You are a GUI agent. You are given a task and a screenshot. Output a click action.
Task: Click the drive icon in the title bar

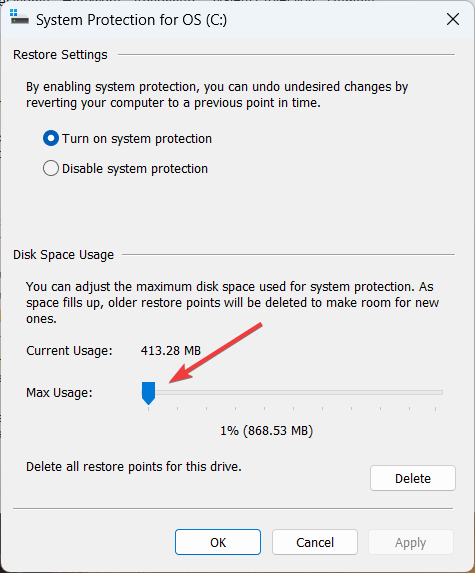pos(19,17)
